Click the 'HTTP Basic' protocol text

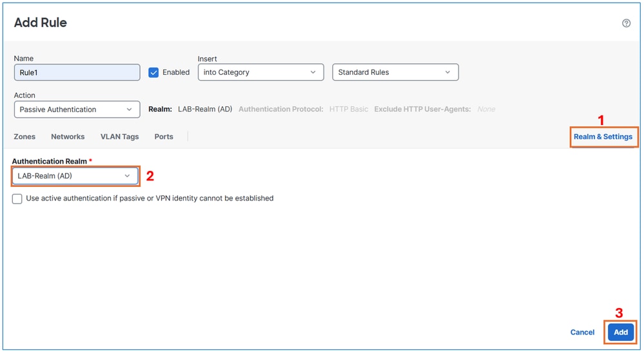click(x=349, y=109)
